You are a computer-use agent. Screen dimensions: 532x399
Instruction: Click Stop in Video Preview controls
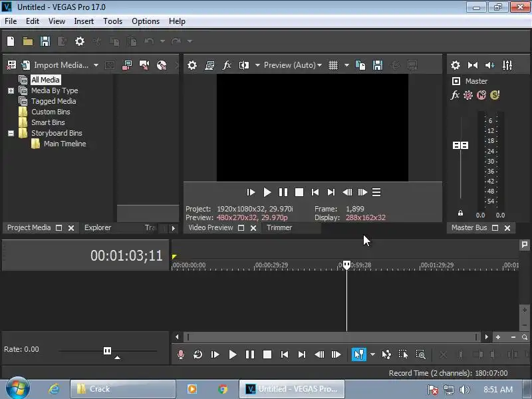coord(299,192)
